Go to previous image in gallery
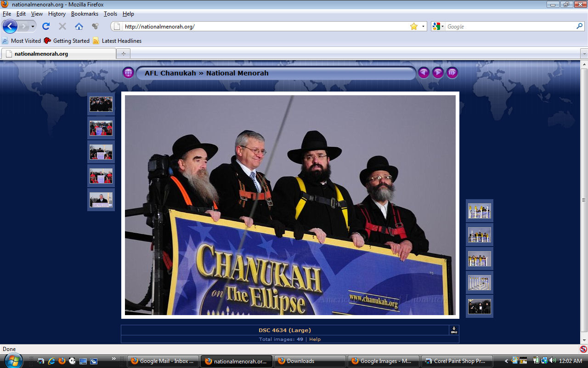Image resolution: width=588 pixels, height=368 pixels. [424, 73]
